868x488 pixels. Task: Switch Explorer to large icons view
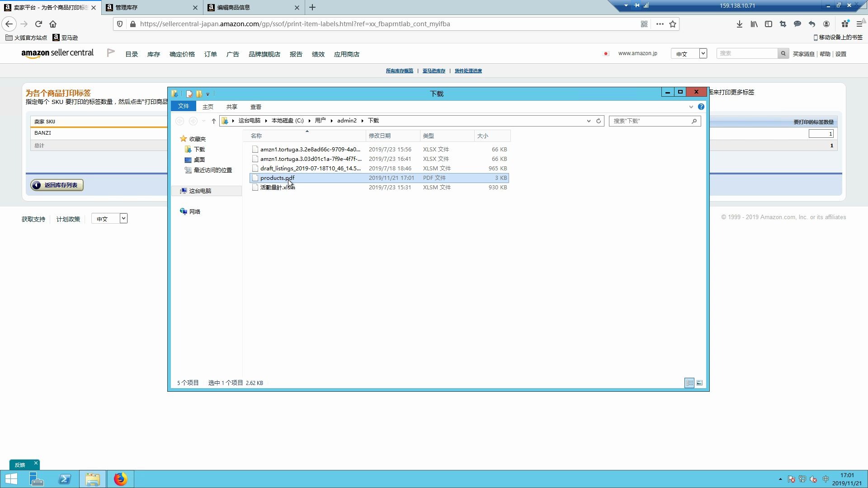point(699,383)
